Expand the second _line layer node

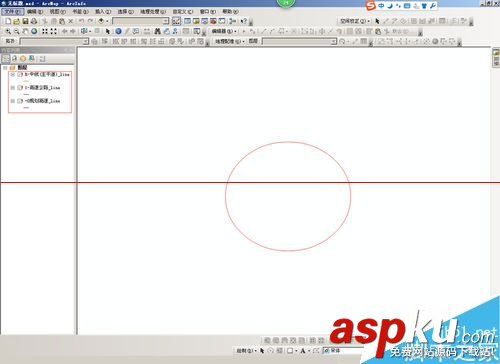click(x=12, y=87)
